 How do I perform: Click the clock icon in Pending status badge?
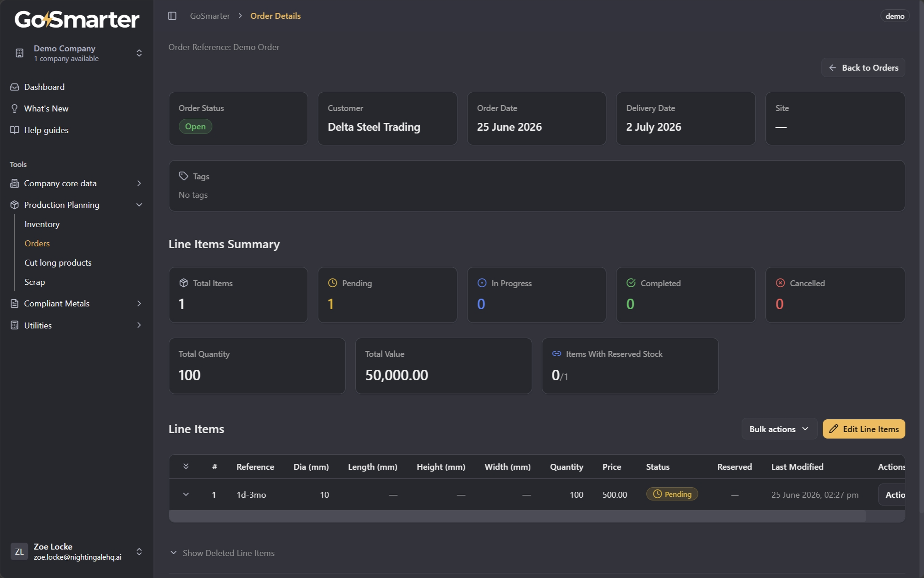[657, 494]
